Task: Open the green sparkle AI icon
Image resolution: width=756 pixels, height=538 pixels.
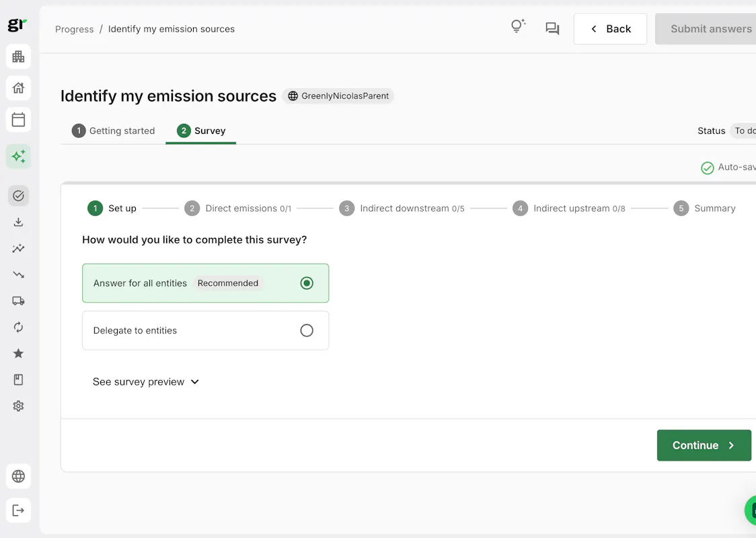Action: click(x=18, y=156)
